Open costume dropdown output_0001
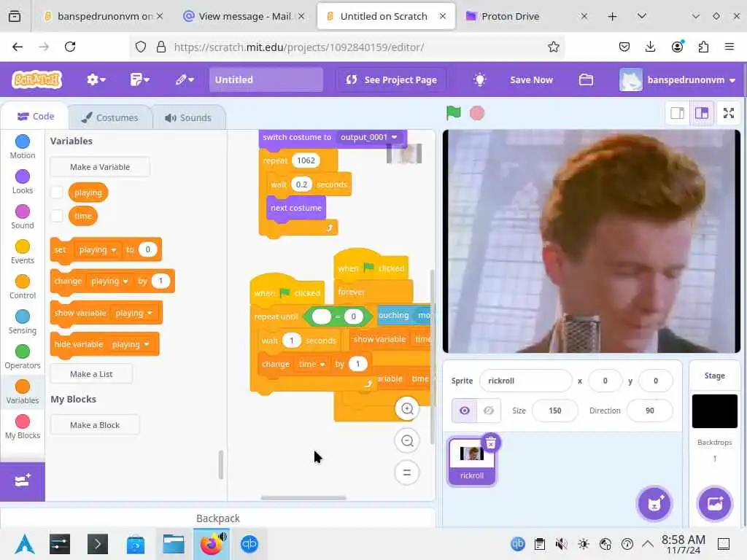The width and height of the screenshot is (747, 560). (368, 137)
